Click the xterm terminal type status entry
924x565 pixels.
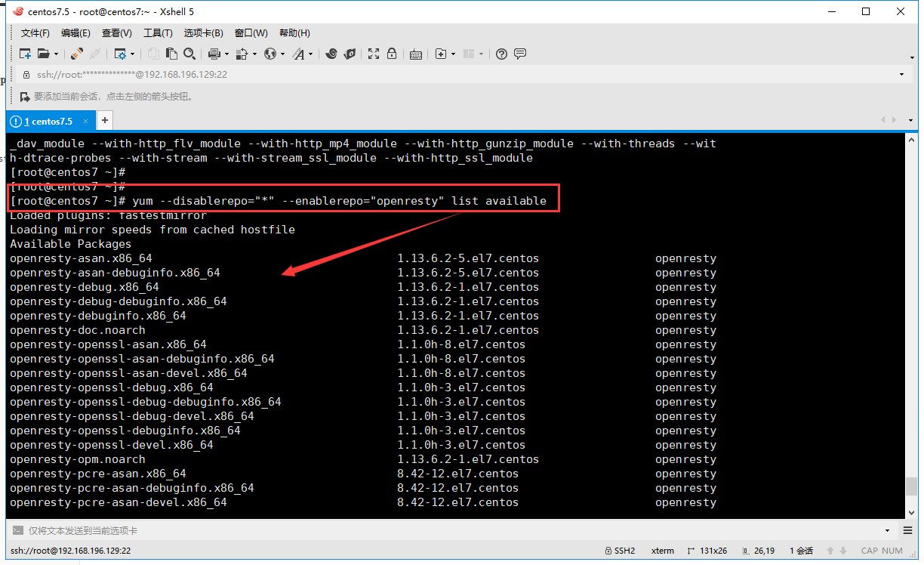pos(663,551)
